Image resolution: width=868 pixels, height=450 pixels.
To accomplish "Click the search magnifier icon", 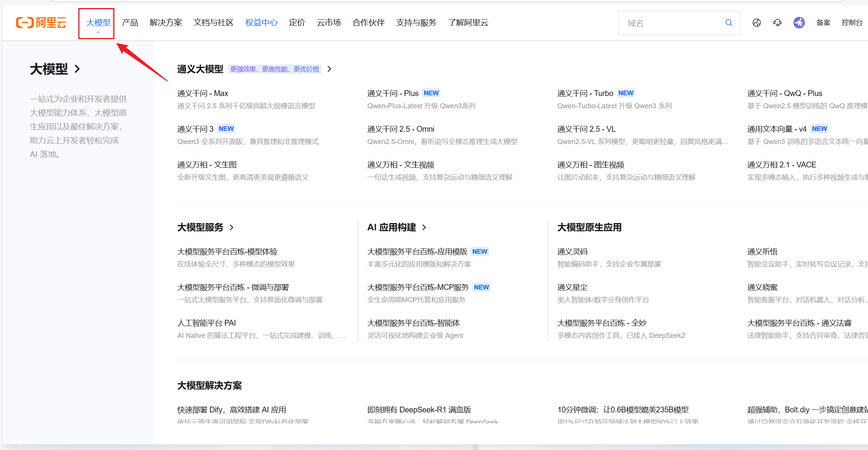I will [x=729, y=23].
